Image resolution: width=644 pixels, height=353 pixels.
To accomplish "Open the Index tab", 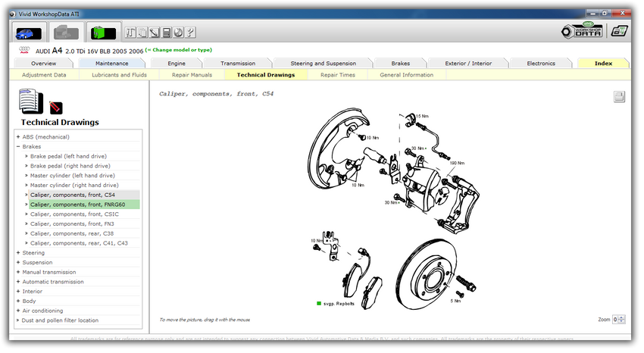I will [x=603, y=63].
